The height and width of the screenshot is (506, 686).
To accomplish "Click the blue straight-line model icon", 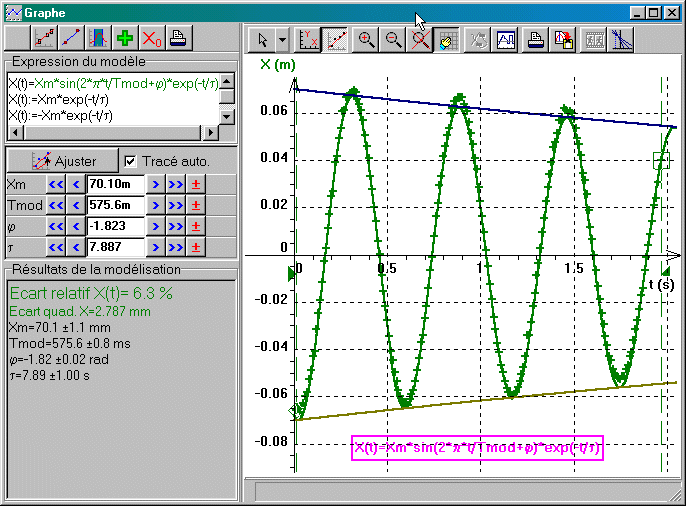I will pos(71,39).
